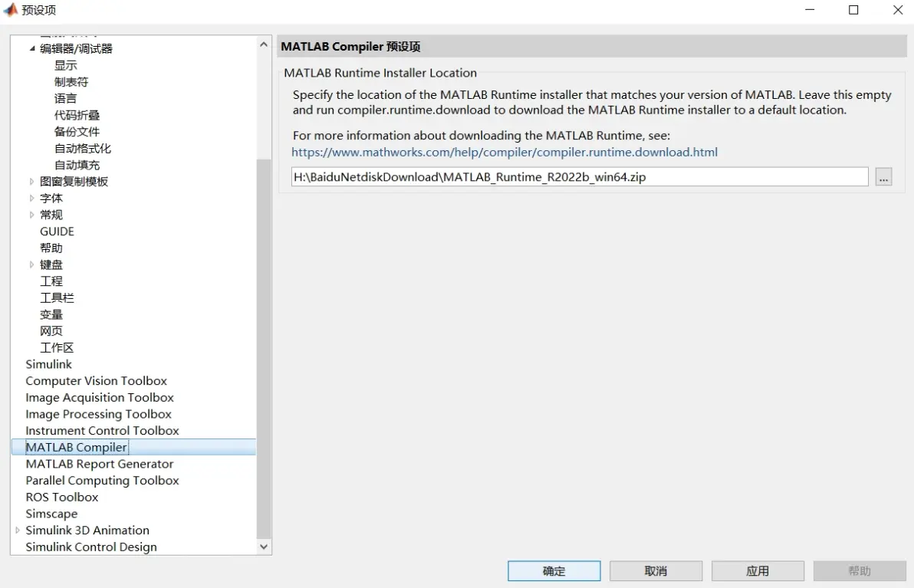
Task: Maximize the 预设项 window
Action: click(853, 10)
